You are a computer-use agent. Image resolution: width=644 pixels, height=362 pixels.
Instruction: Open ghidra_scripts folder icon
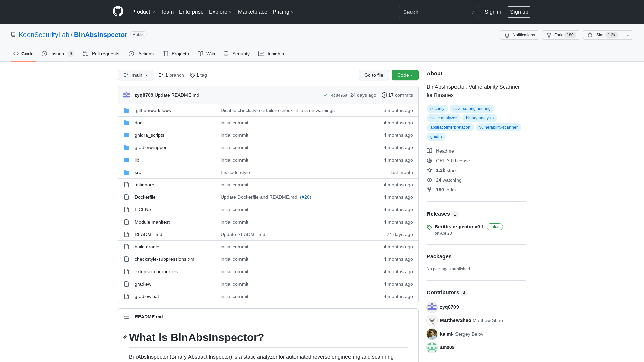point(126,135)
